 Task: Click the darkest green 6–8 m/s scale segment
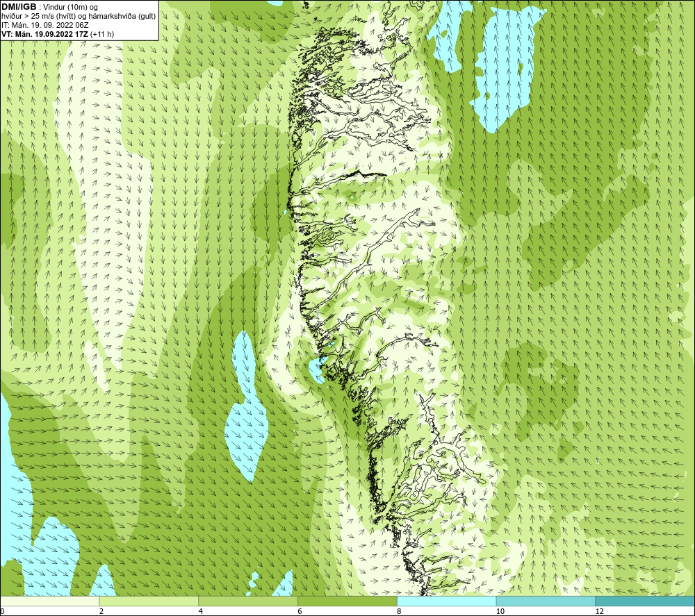pos(347,601)
